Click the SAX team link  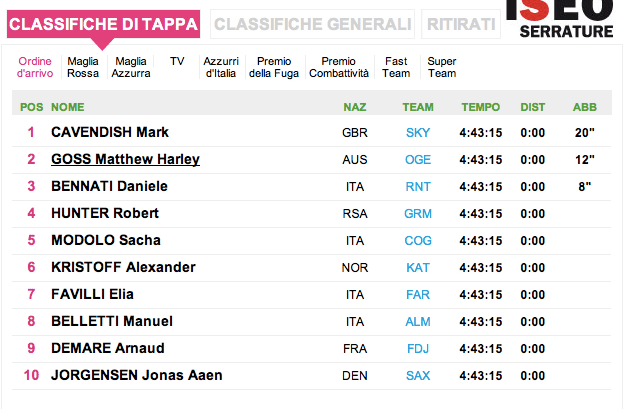[418, 375]
